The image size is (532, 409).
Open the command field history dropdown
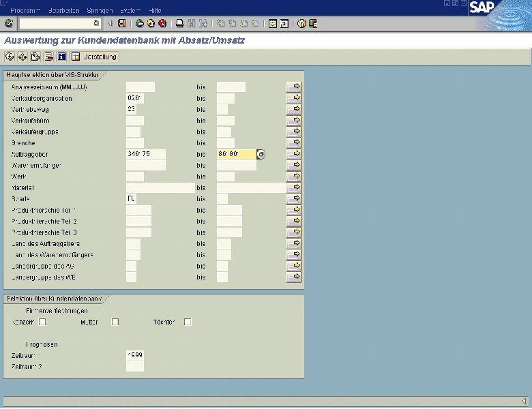pos(96,23)
